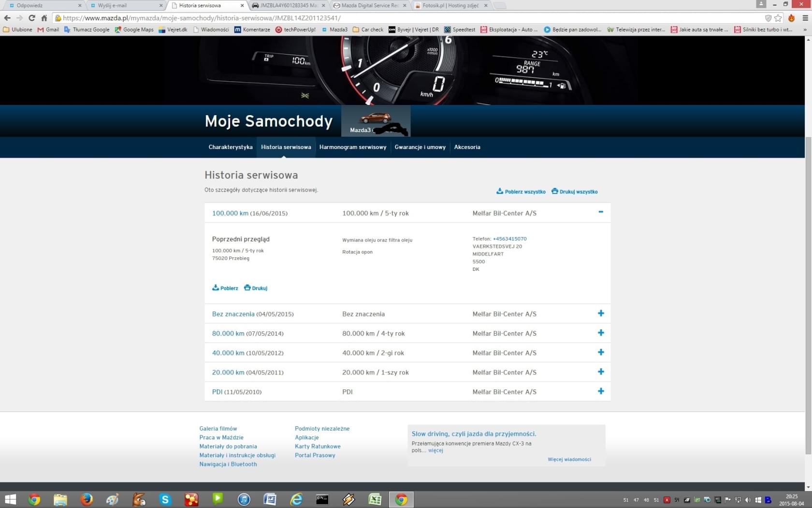Click the flame extension icon

click(x=791, y=18)
